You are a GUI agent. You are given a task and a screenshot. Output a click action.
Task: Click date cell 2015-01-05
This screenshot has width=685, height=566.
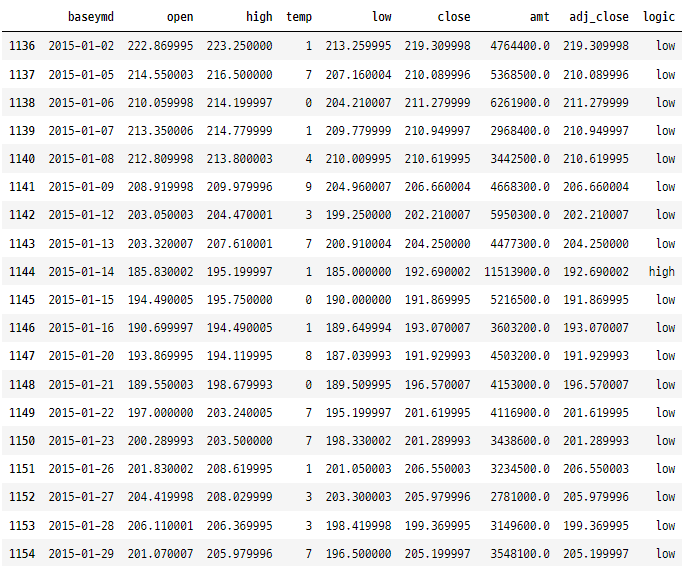(x=81, y=74)
